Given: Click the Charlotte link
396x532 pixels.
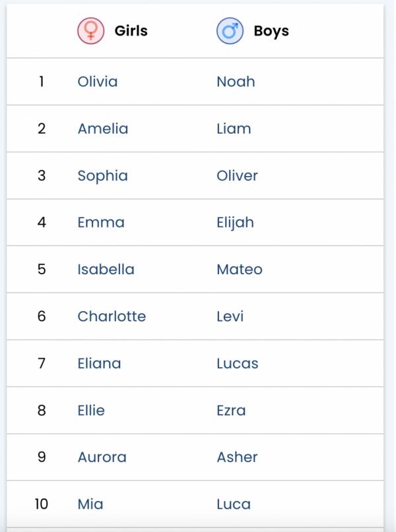Looking at the screenshot, I should tap(112, 316).
